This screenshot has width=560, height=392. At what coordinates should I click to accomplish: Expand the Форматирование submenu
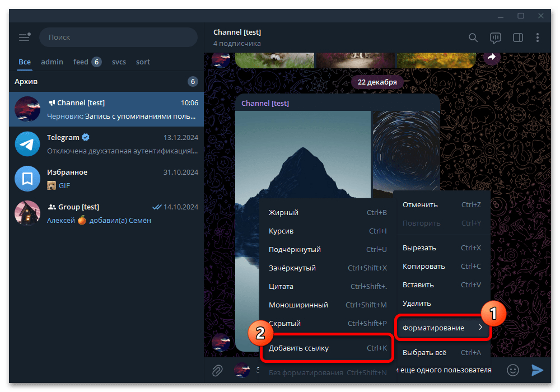pos(442,328)
